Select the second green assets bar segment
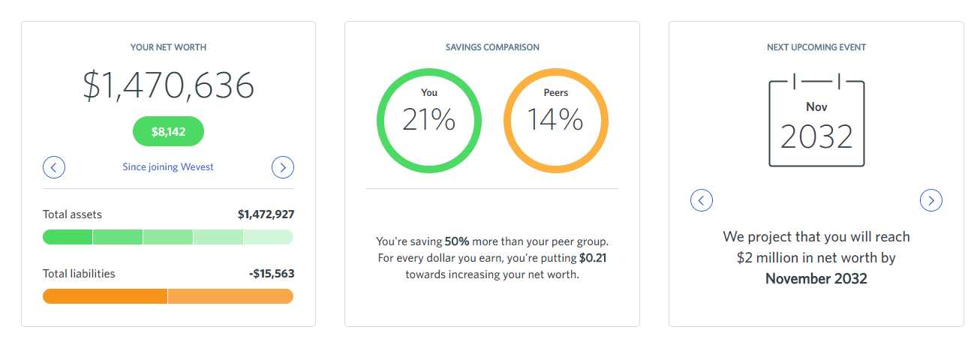The image size is (980, 348). point(118,237)
